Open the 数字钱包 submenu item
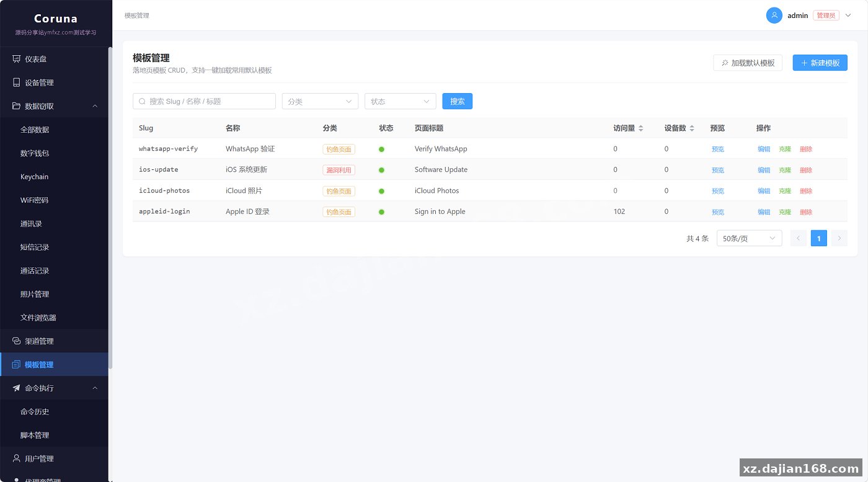This screenshot has height=482, width=868. (54, 153)
